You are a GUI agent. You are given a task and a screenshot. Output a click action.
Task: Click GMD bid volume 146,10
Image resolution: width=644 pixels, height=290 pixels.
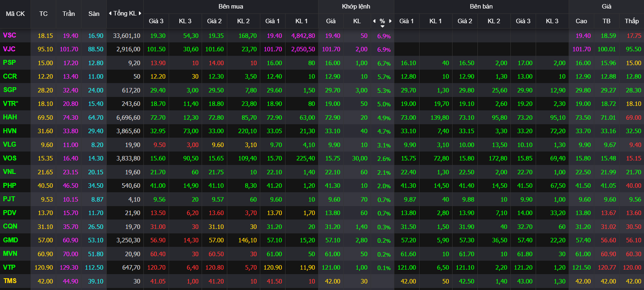[248, 240]
